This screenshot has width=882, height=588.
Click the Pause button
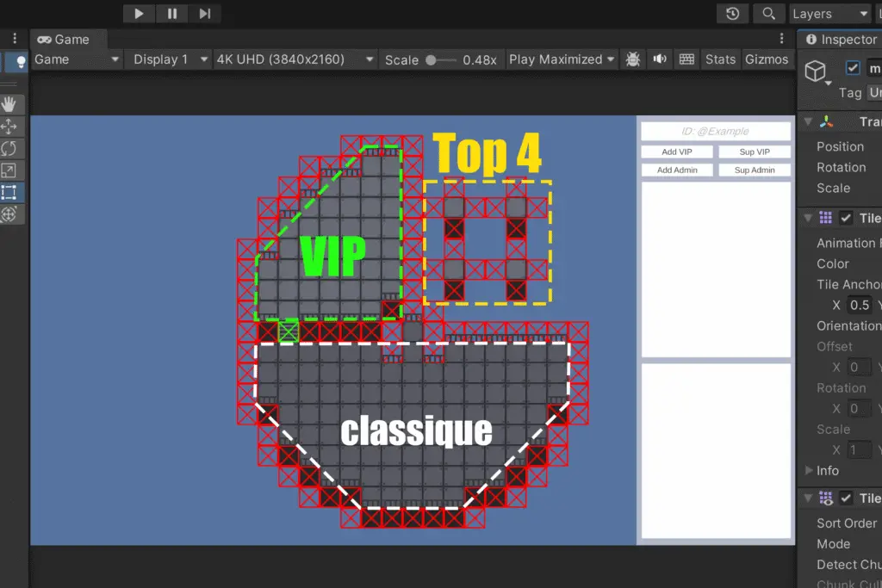(171, 14)
